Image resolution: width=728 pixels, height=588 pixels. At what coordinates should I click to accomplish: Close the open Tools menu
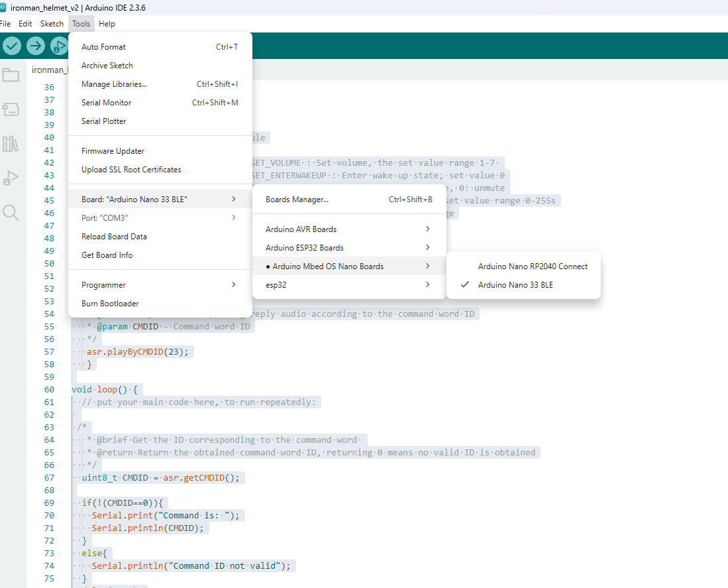point(81,24)
